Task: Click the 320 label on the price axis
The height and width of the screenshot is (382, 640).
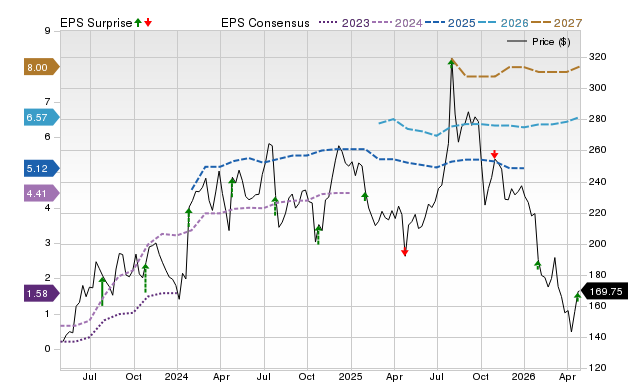Action: (598, 57)
